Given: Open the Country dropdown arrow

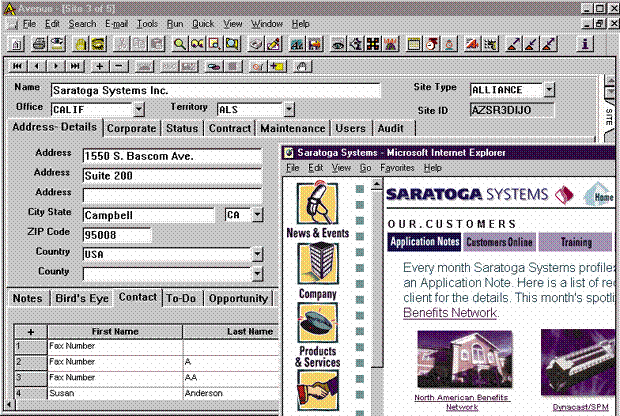Looking at the screenshot, I should [257, 254].
